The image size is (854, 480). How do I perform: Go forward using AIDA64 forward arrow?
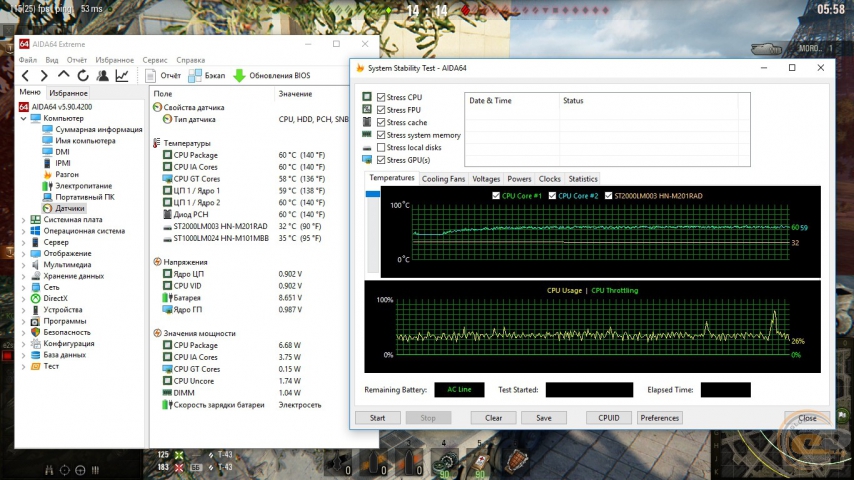(44, 76)
